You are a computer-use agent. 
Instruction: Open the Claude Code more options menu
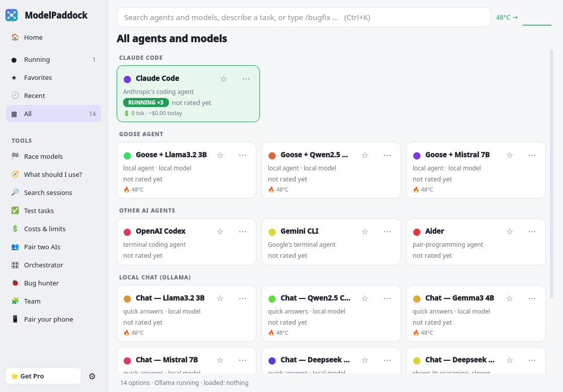[246, 78]
